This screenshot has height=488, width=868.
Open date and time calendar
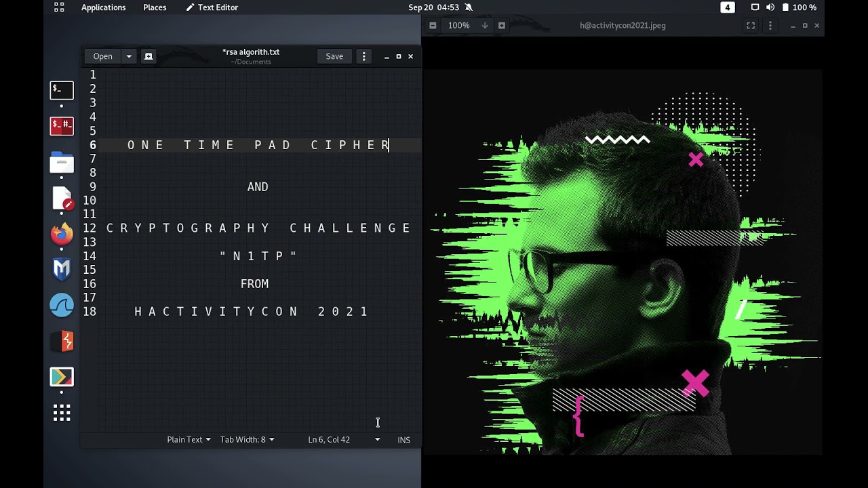point(433,7)
